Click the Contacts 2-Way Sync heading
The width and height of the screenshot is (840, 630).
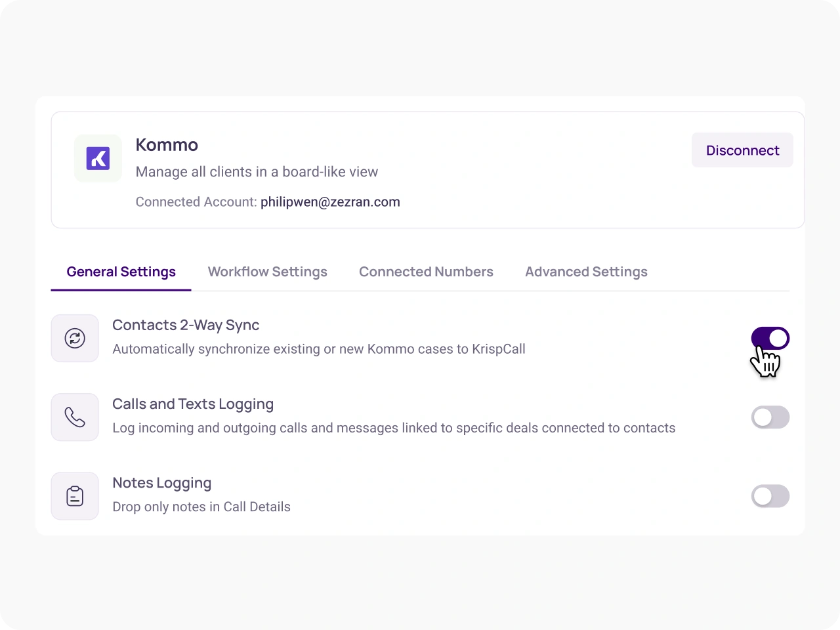186,325
